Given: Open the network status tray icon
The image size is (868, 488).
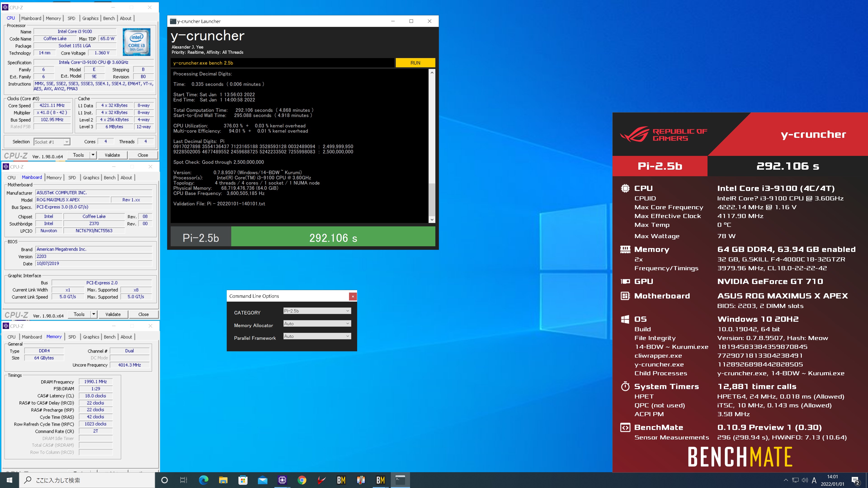Looking at the screenshot, I should pyautogui.click(x=795, y=480).
